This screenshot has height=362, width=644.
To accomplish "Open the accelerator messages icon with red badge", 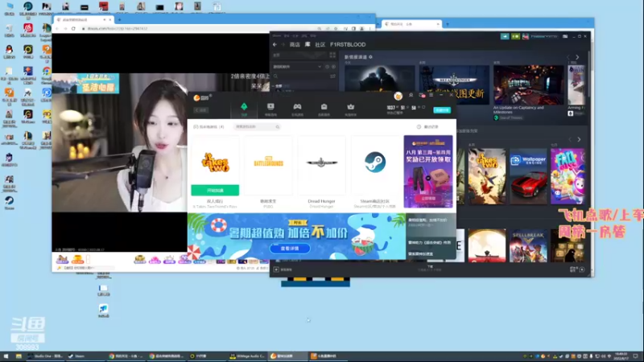I will point(421,95).
